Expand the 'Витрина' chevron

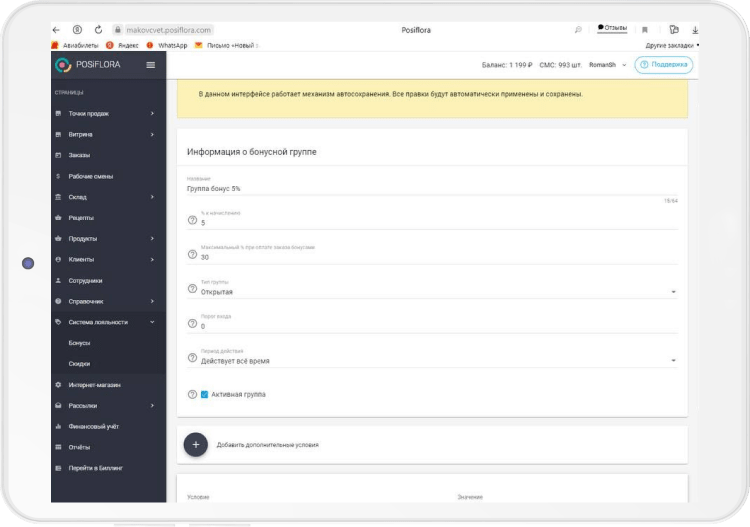coord(152,134)
